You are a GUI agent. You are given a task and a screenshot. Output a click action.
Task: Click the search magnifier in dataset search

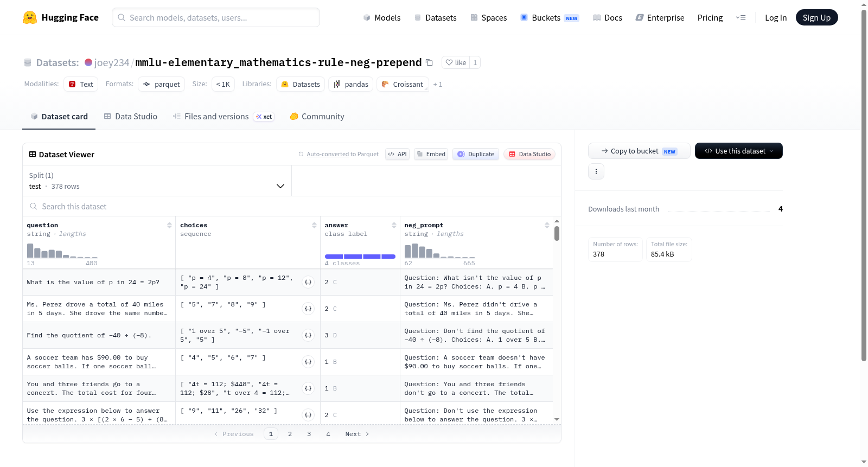tap(34, 207)
